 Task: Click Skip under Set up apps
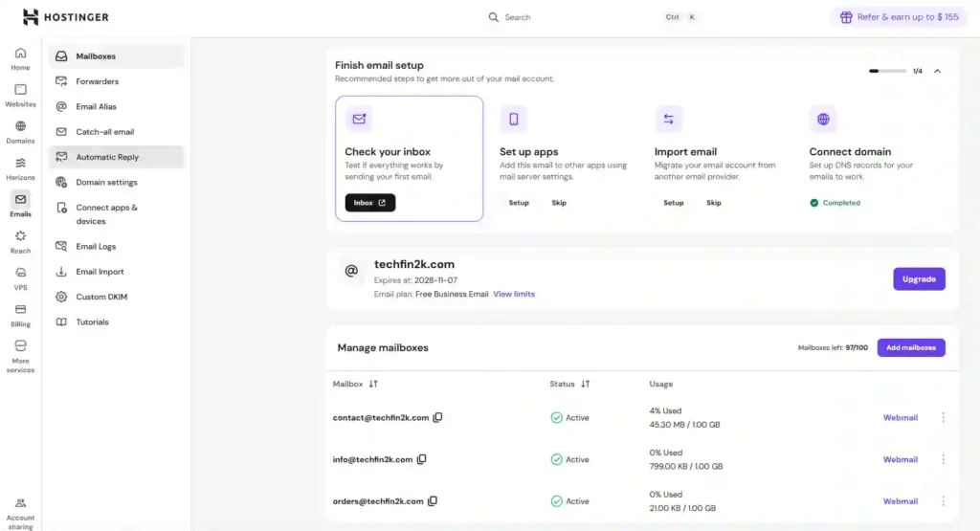click(559, 203)
